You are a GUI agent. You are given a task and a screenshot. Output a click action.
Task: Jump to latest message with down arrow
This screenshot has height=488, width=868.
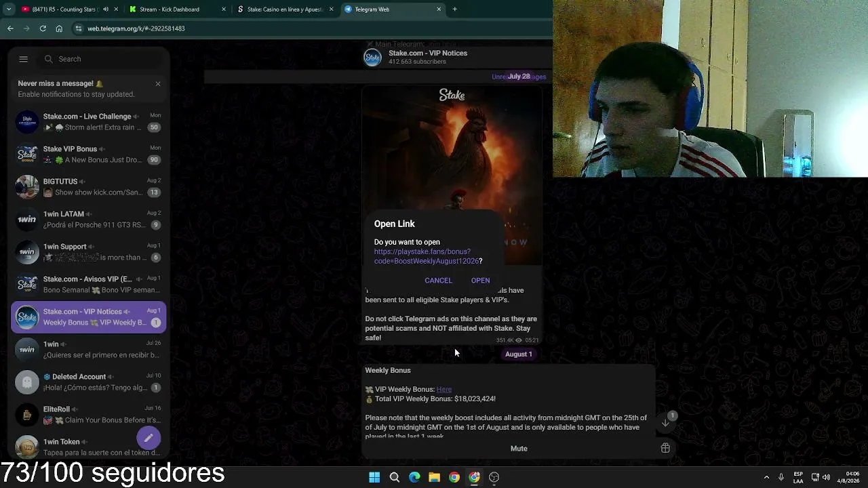[665, 422]
